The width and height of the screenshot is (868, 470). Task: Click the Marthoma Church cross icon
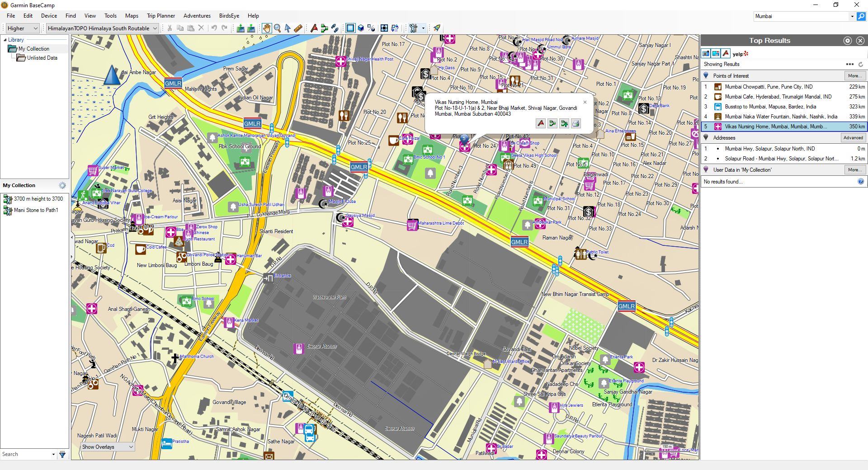pos(175,358)
